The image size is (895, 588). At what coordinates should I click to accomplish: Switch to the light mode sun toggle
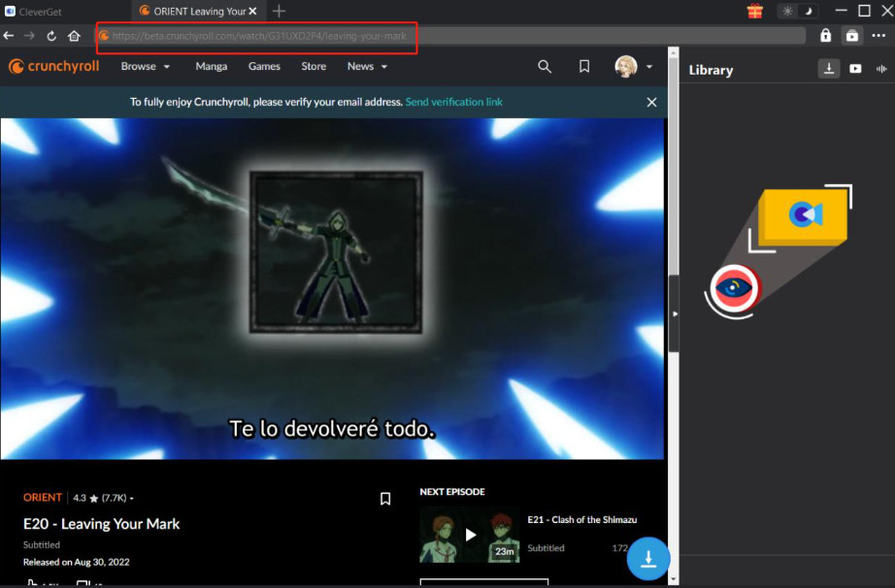pyautogui.click(x=786, y=11)
